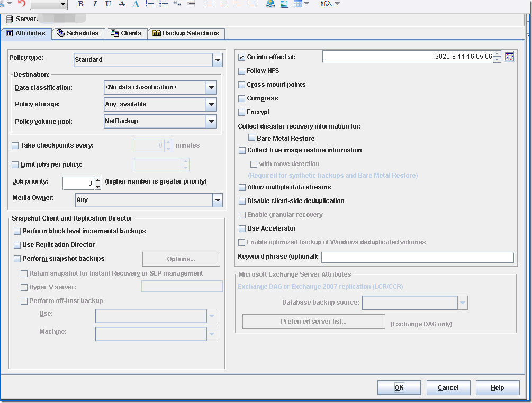Screen dimensions: 532x403
Task: Toggle italic formatting in the editor toolbar
Action: click(94, 4)
